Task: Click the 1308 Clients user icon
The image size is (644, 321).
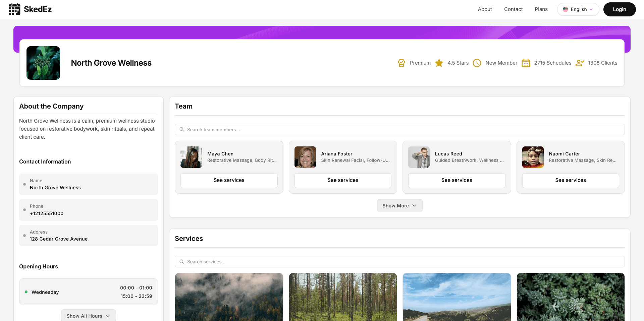Action: (580, 63)
